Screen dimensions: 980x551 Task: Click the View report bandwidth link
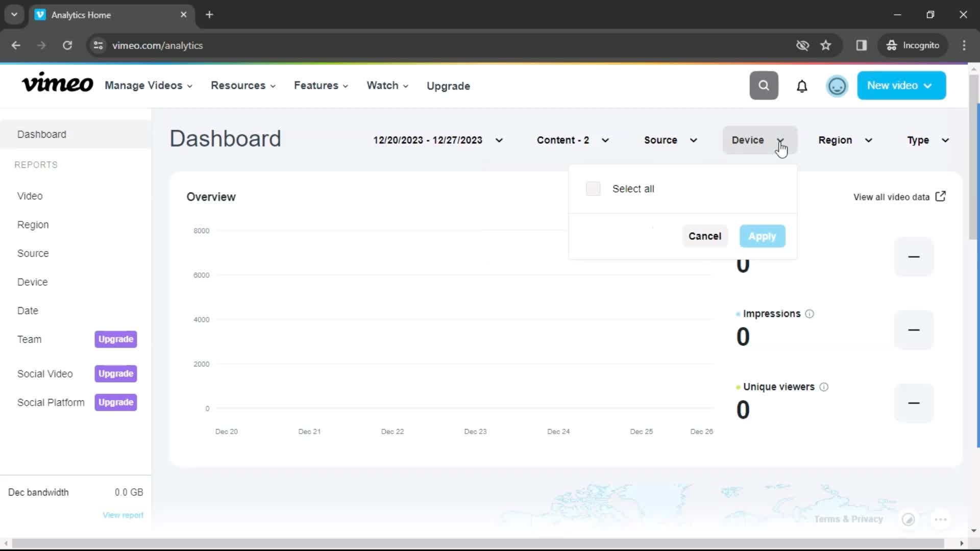point(123,515)
